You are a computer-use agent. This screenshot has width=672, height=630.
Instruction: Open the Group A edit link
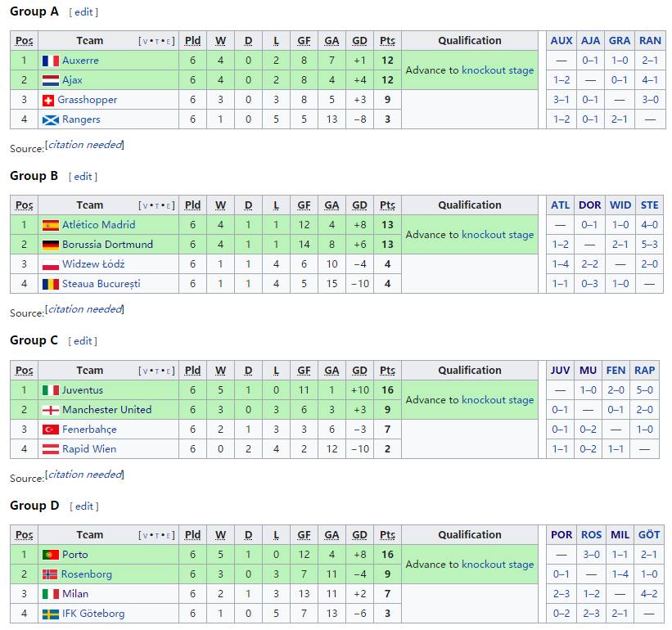[83, 12]
